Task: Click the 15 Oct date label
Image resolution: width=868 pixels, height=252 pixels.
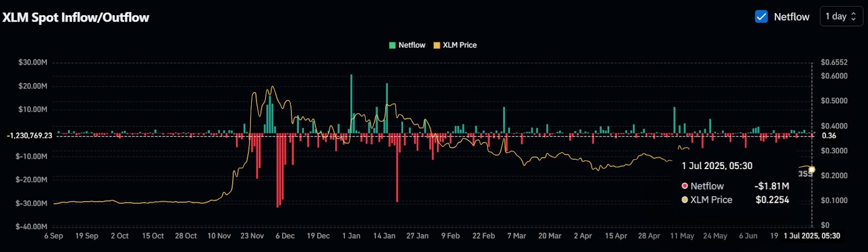Action: pyautogui.click(x=153, y=236)
